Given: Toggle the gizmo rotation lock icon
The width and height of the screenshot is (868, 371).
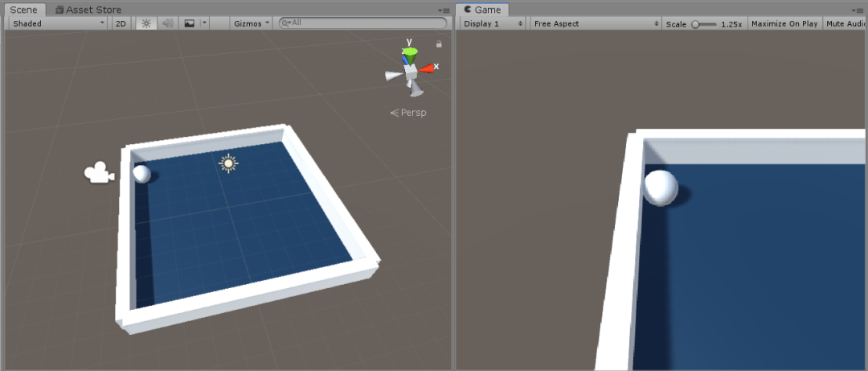Looking at the screenshot, I should [439, 43].
